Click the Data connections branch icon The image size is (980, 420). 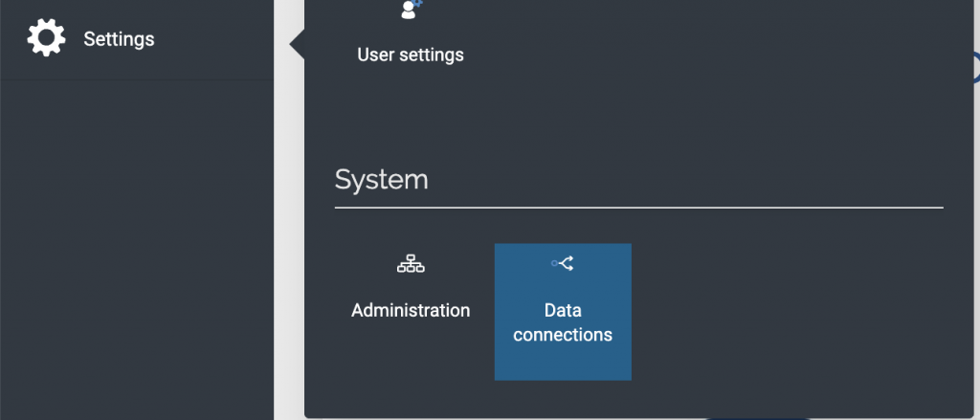coord(563,263)
